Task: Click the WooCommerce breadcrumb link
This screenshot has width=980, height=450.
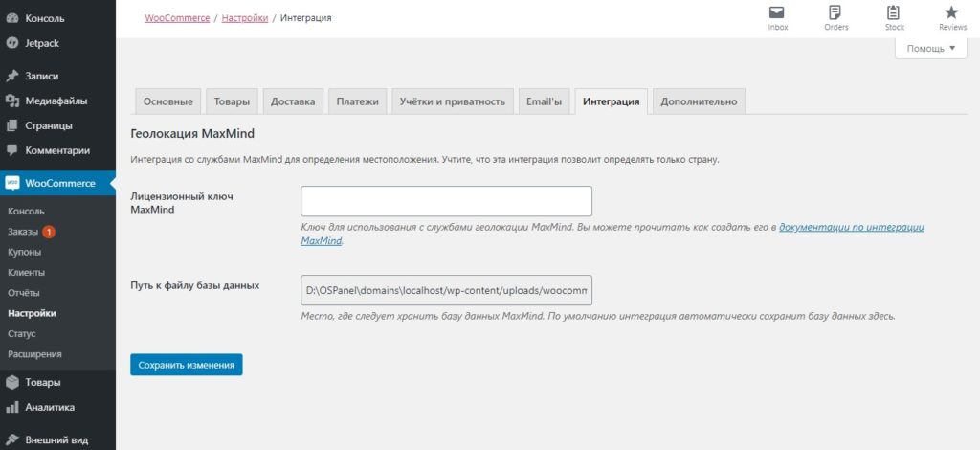Action: (177, 18)
